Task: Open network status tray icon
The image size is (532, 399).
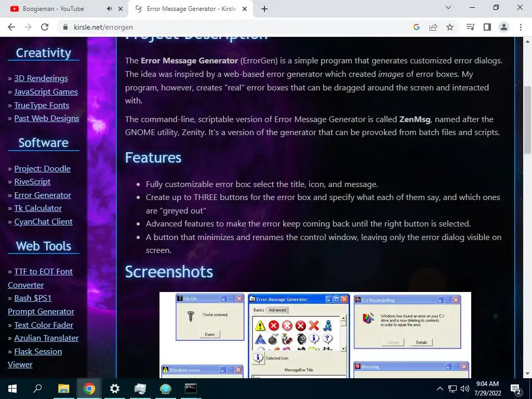Action: 453,389
